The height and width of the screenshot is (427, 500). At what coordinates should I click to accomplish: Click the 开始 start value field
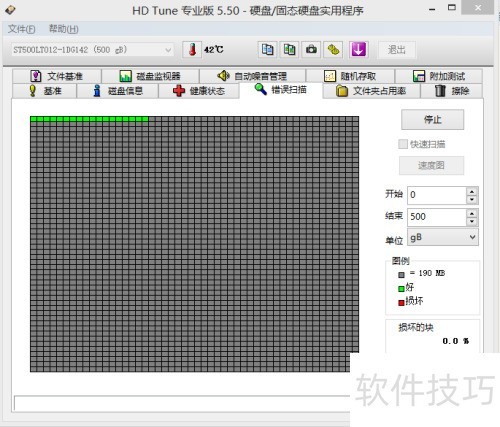click(x=436, y=195)
